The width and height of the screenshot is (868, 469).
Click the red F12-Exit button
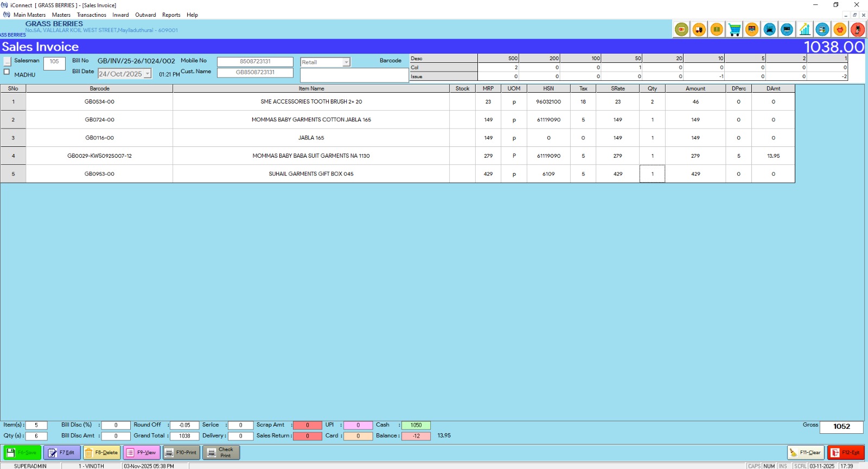tap(845, 452)
